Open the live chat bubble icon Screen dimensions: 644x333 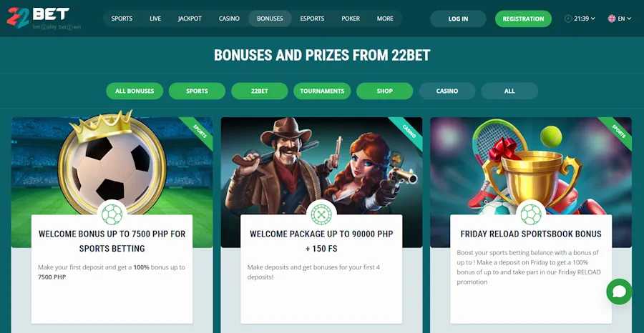pyautogui.click(x=619, y=292)
